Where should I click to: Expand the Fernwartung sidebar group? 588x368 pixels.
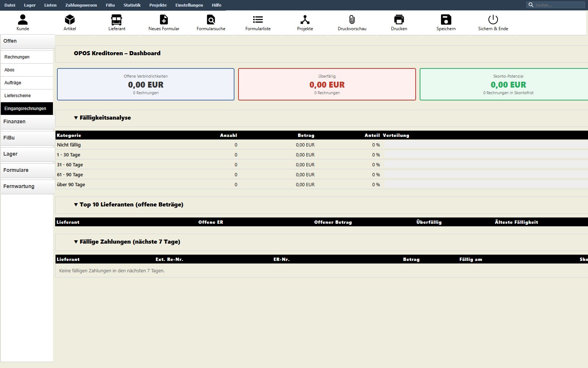(x=28, y=187)
